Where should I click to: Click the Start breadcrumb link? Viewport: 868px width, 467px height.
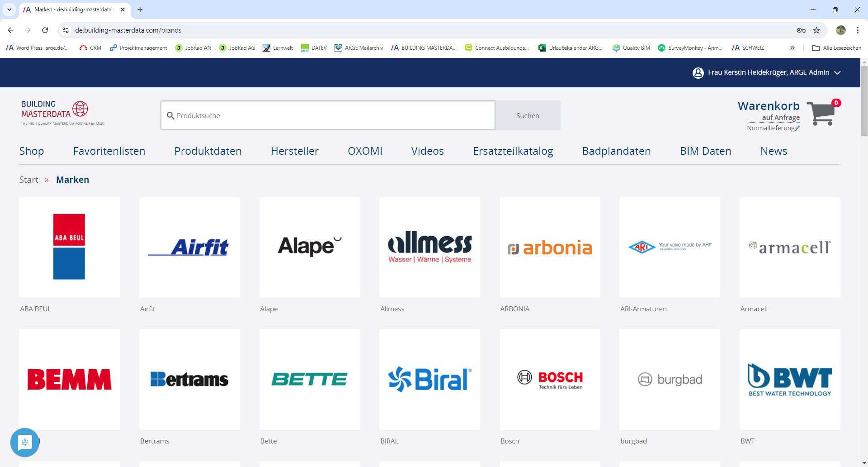(28, 180)
